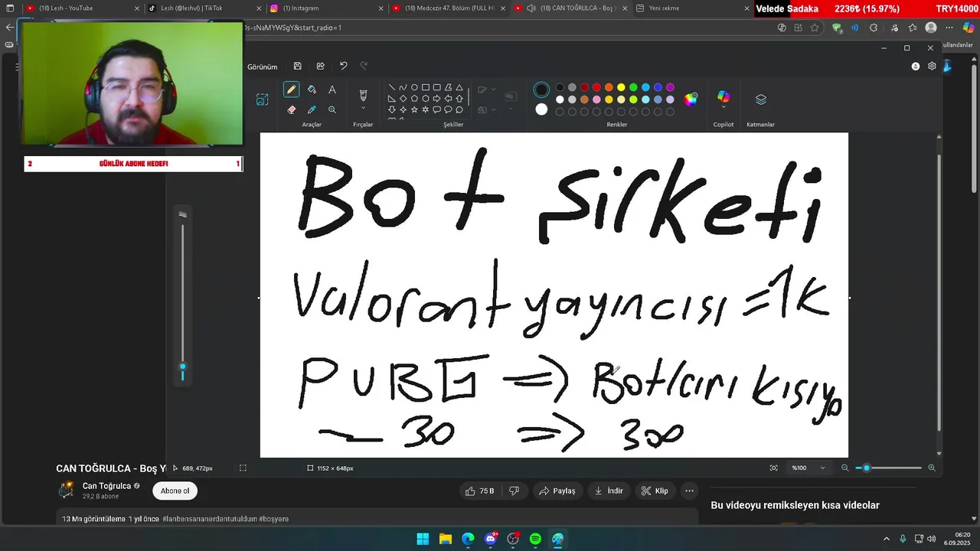Open Spotify from the taskbar
This screenshot has height=551, width=980.
pos(535,539)
